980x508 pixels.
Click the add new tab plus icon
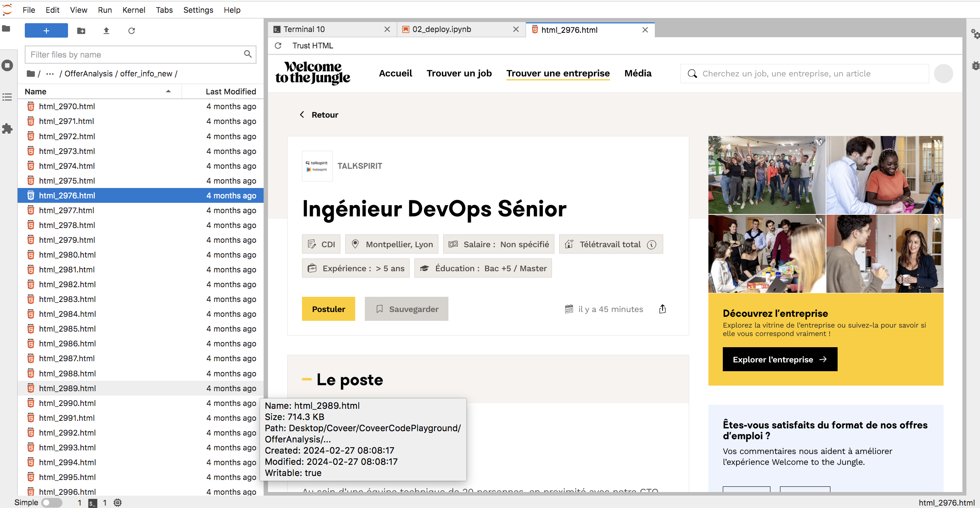[46, 30]
